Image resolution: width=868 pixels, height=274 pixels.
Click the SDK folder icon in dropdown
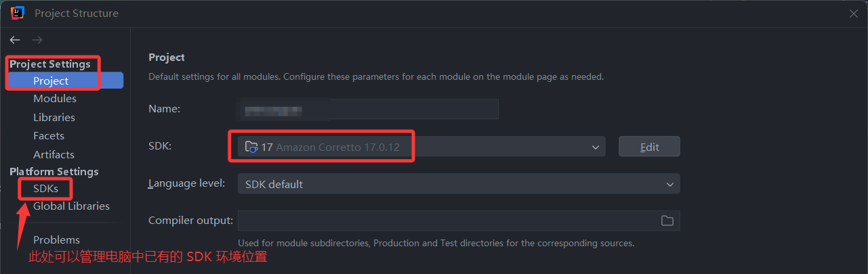pos(251,147)
